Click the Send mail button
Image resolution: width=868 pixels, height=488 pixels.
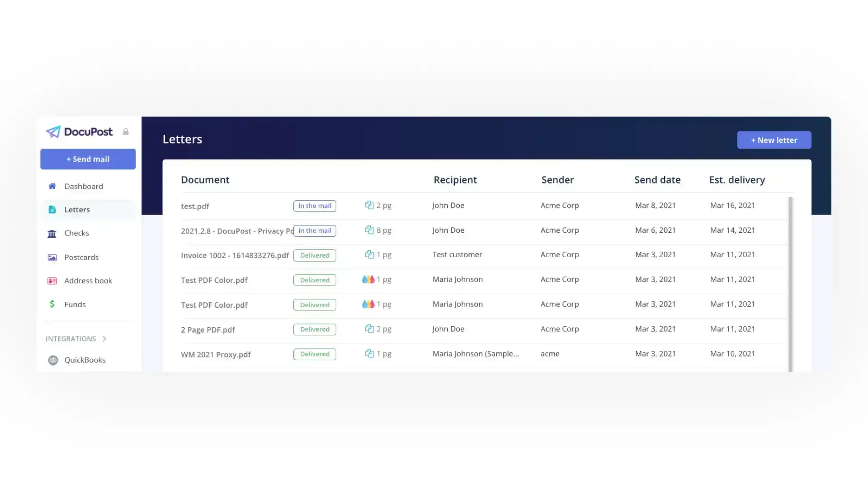(x=88, y=159)
